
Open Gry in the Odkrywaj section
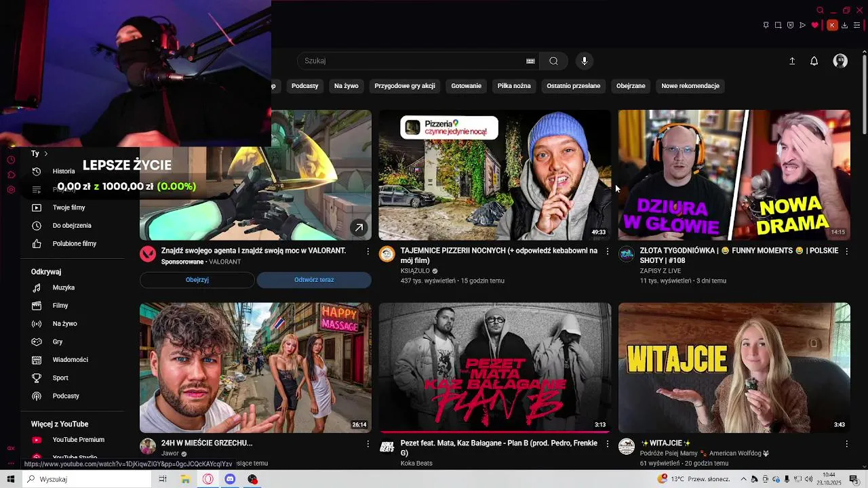point(58,342)
